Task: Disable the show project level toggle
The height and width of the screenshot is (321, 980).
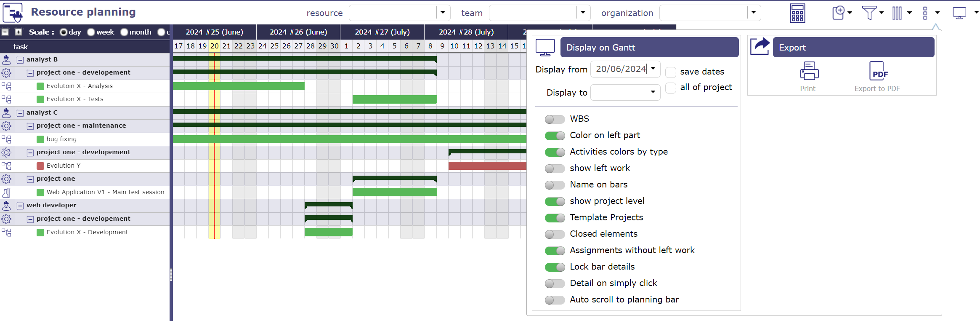Action: tap(555, 201)
